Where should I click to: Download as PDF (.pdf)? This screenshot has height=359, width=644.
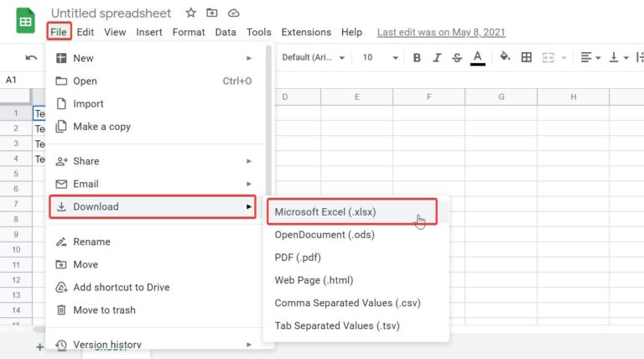356,258
